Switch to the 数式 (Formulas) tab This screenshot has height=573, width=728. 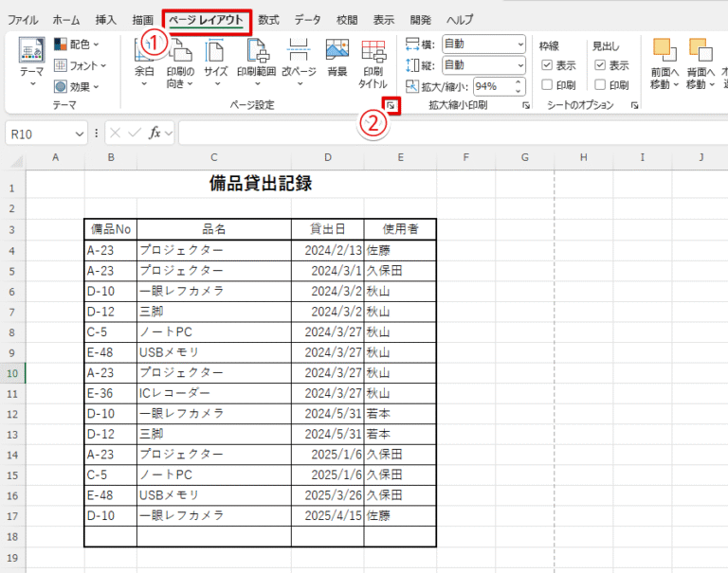tap(269, 19)
